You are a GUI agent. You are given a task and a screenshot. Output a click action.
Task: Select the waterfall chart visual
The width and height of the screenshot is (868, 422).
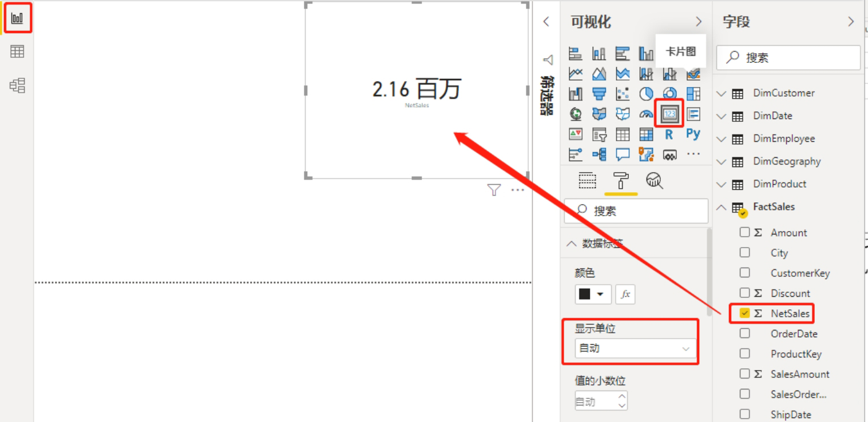point(576,94)
